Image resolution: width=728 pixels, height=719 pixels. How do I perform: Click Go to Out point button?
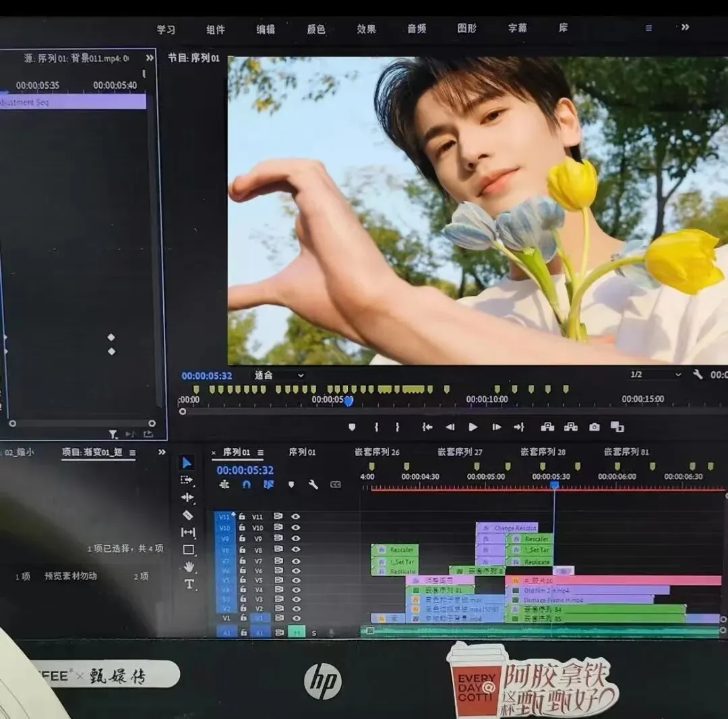click(x=519, y=427)
